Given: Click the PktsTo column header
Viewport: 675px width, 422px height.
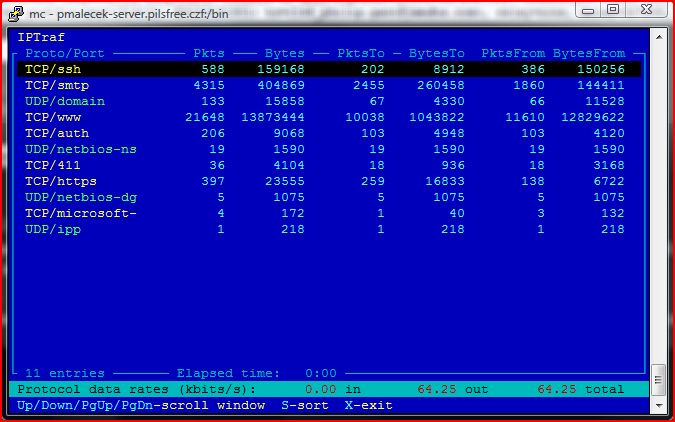Looking at the screenshot, I should click(x=361, y=53).
